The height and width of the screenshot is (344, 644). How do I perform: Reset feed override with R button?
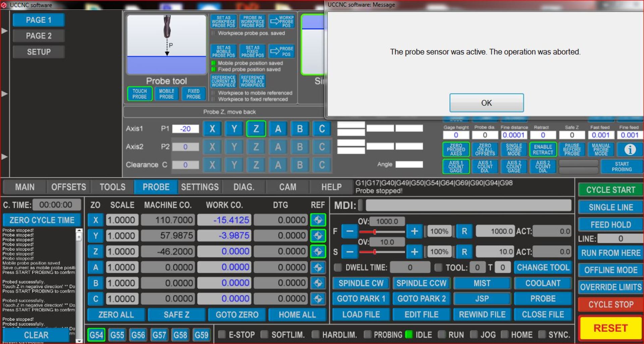coord(464,231)
